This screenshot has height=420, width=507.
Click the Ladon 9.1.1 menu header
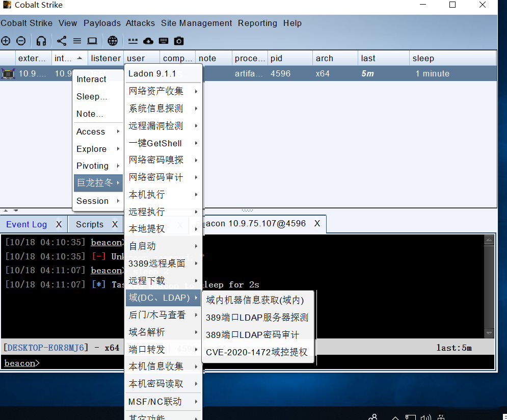tap(163, 73)
